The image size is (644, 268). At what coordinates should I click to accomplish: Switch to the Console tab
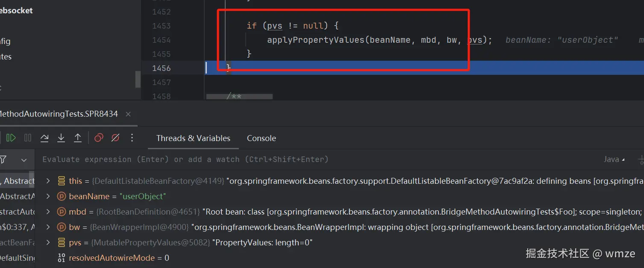click(x=262, y=138)
